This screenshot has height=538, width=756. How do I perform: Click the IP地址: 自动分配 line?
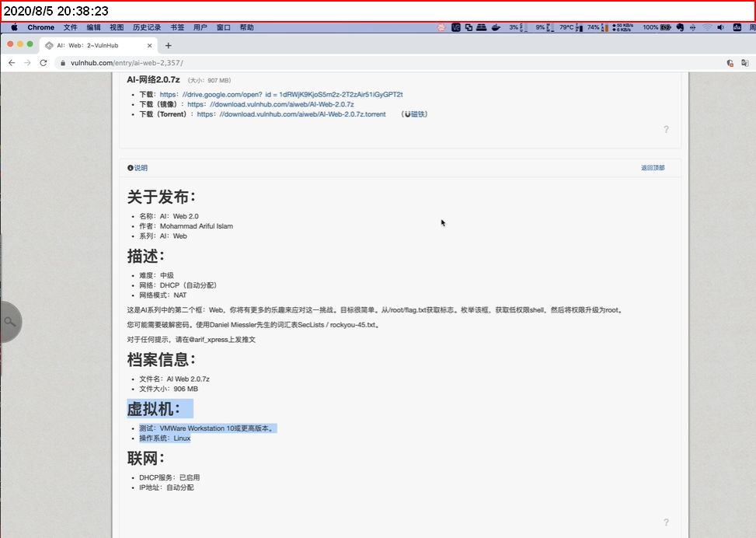click(x=166, y=487)
